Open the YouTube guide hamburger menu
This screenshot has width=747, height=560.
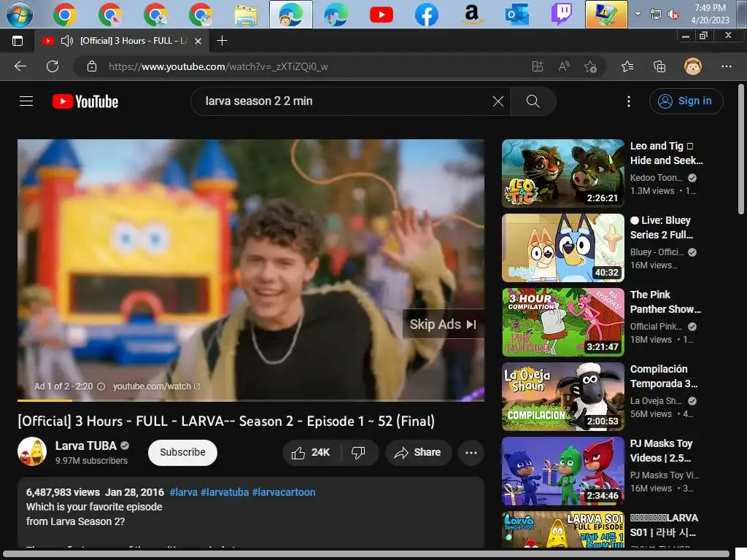click(26, 101)
